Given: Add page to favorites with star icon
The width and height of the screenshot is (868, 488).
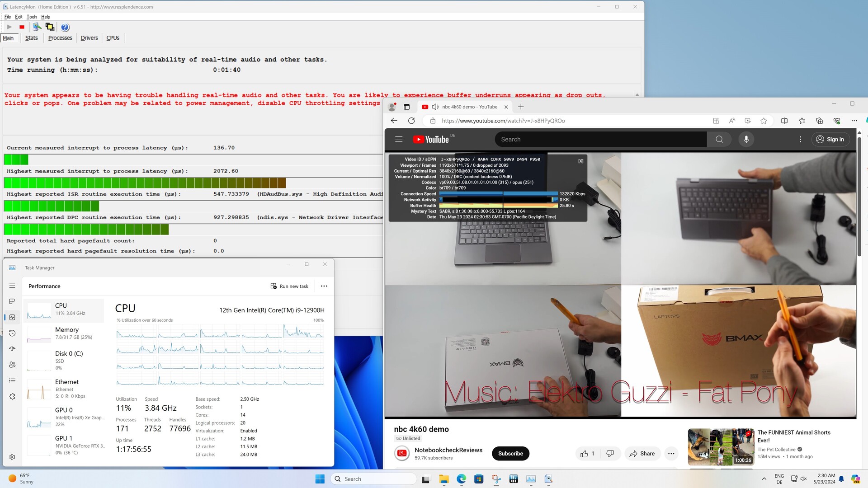Looking at the screenshot, I should 764,121.
